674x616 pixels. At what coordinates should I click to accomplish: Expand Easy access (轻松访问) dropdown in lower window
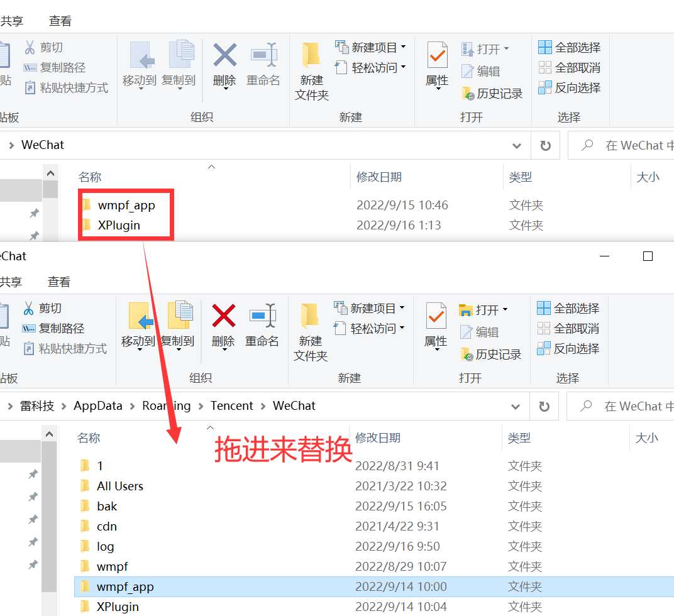point(402,327)
